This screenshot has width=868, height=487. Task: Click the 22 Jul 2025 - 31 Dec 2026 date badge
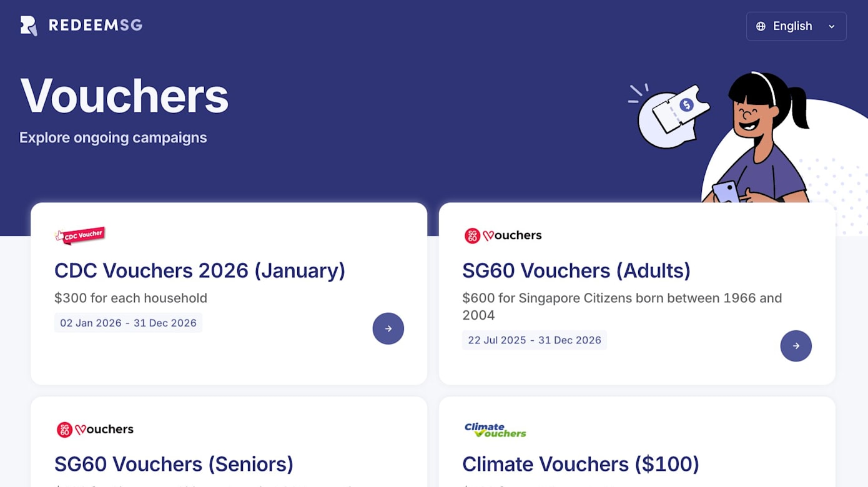click(534, 340)
